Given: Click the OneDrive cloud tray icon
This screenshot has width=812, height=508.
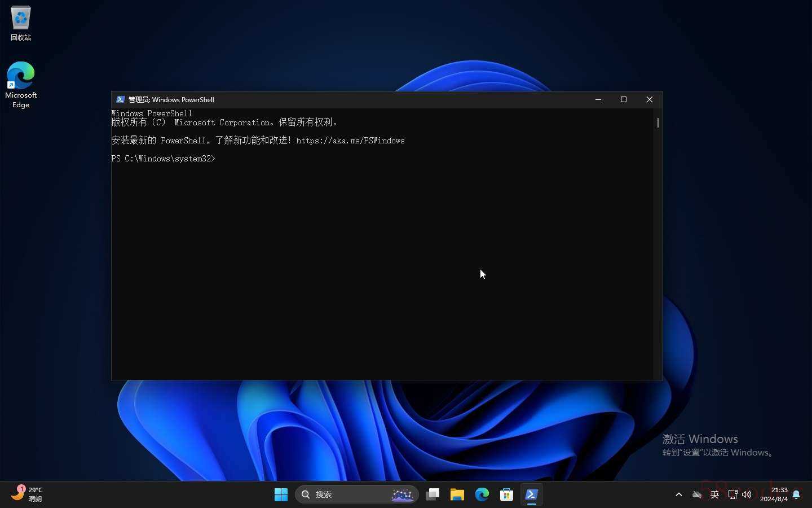Looking at the screenshot, I should [x=697, y=494].
